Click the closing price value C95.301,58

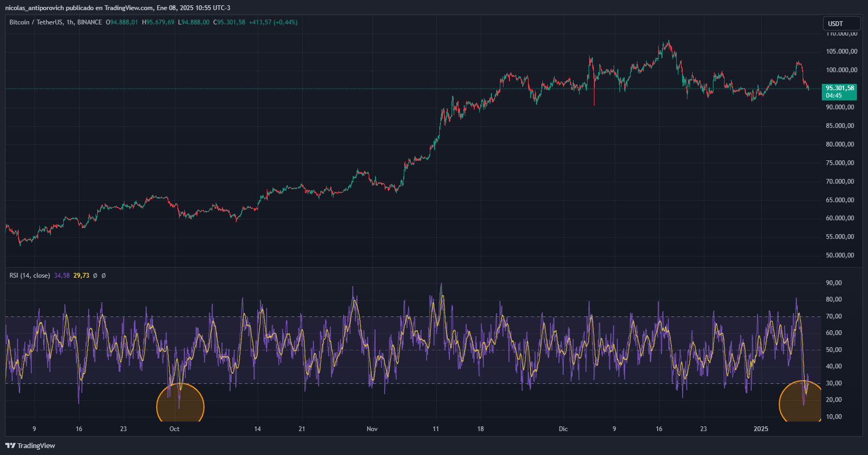pos(229,22)
